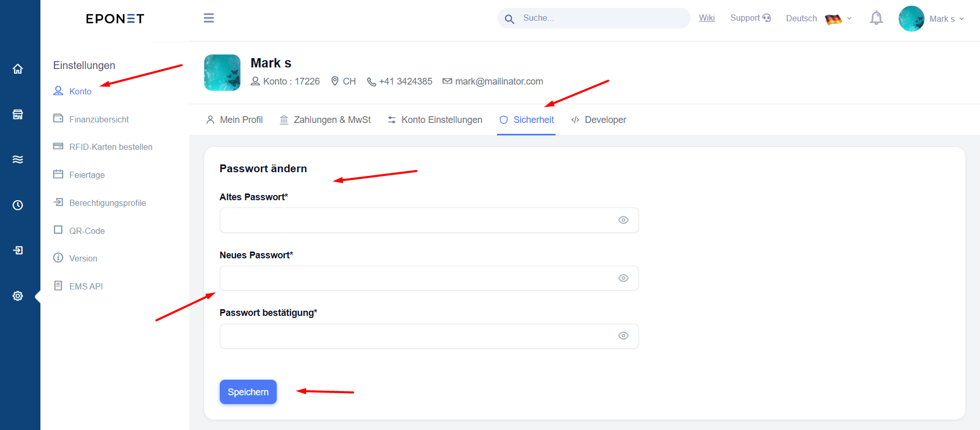Image resolution: width=980 pixels, height=430 pixels.
Task: Click the Mark s profile picture thumbnail
Action: point(222,73)
